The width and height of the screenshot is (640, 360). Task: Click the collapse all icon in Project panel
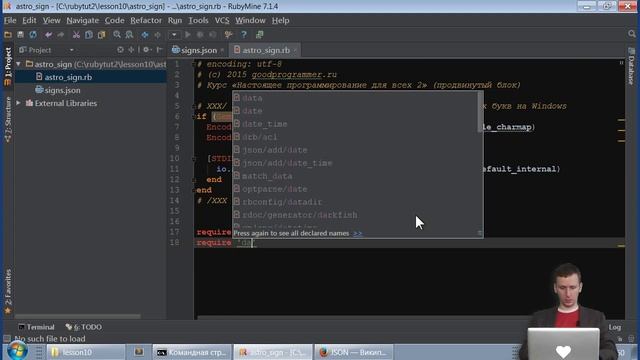131,50
